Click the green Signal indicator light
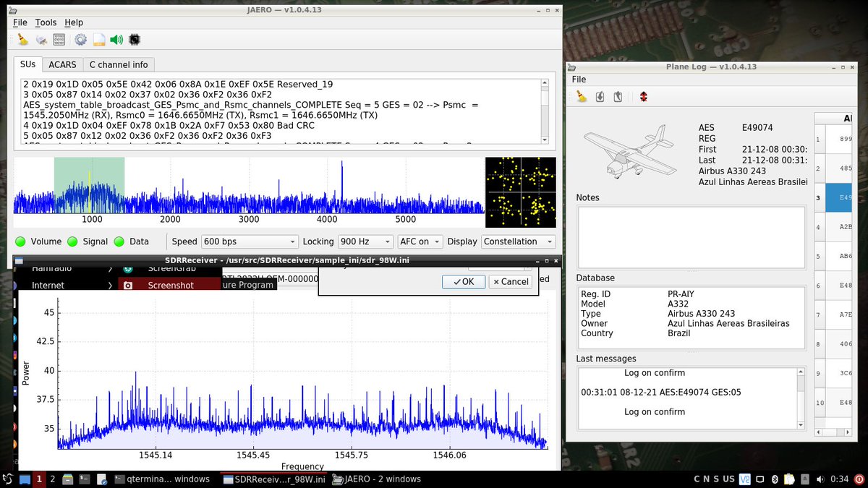 click(72, 241)
